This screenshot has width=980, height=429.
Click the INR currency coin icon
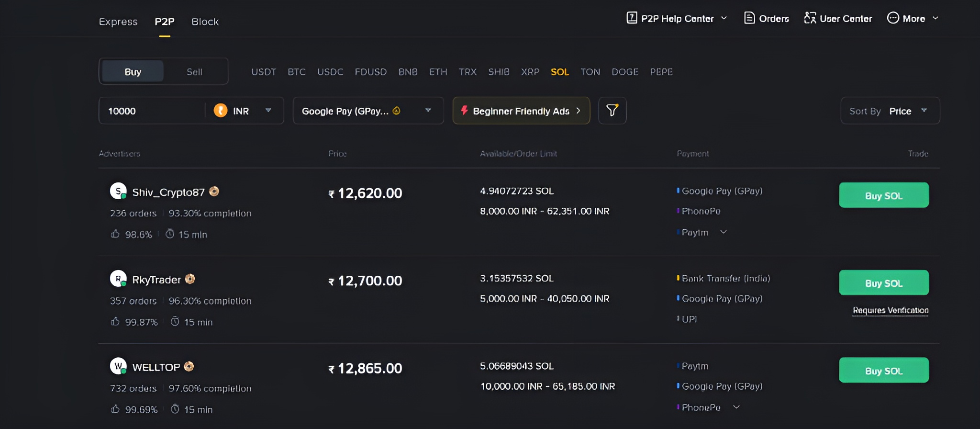(x=221, y=111)
